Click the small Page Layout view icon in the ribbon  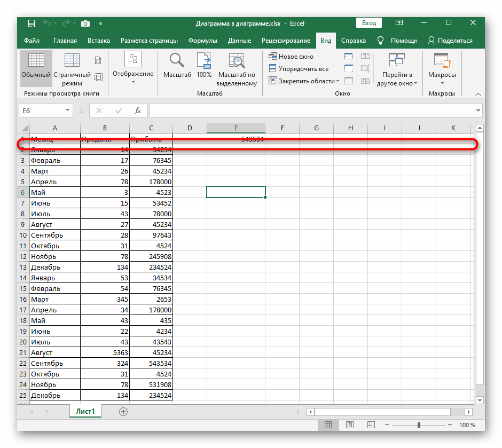click(98, 60)
